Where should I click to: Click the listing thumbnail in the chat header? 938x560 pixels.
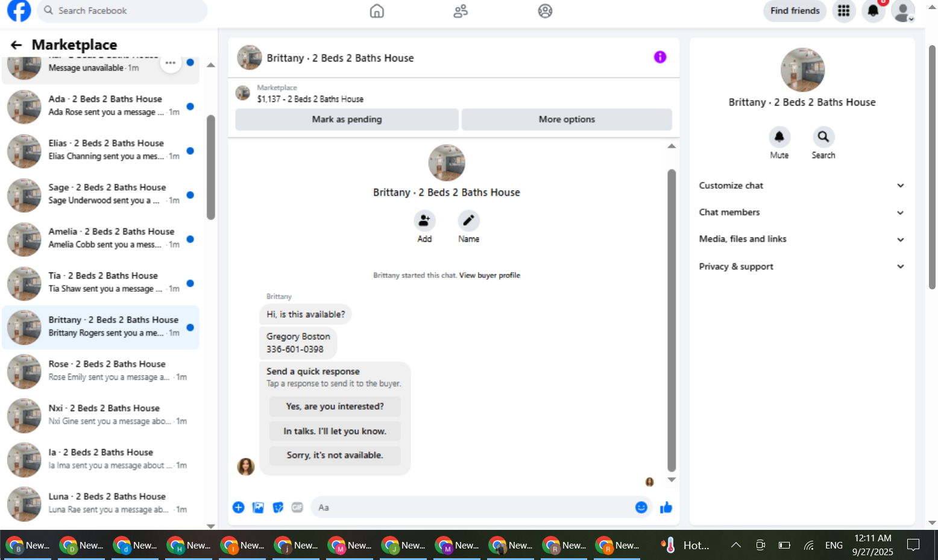[x=249, y=57]
